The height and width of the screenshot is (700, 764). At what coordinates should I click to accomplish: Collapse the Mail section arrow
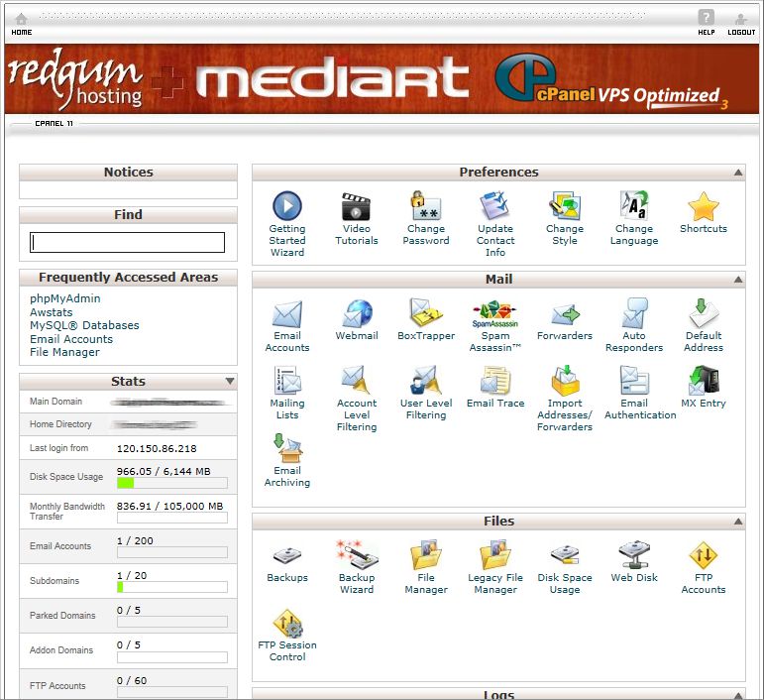click(x=738, y=280)
